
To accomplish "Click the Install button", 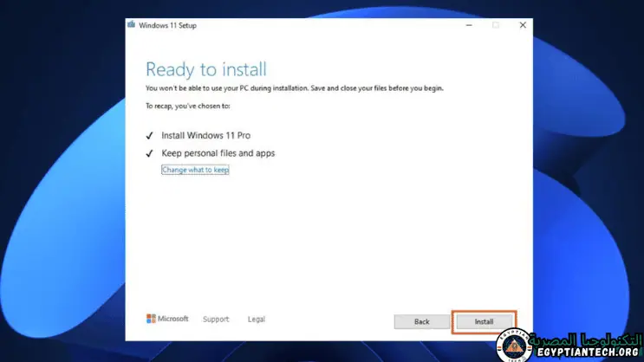I will [x=484, y=321].
